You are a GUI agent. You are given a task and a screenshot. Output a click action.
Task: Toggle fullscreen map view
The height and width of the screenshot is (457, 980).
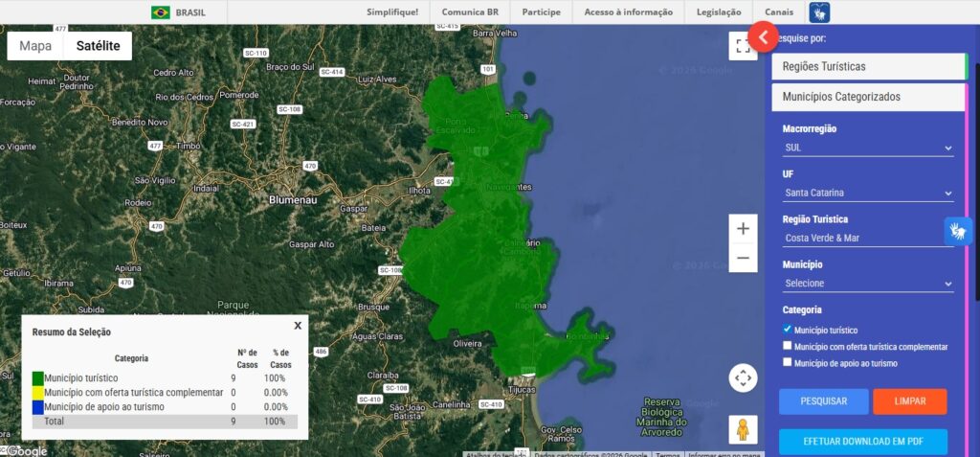point(743,46)
